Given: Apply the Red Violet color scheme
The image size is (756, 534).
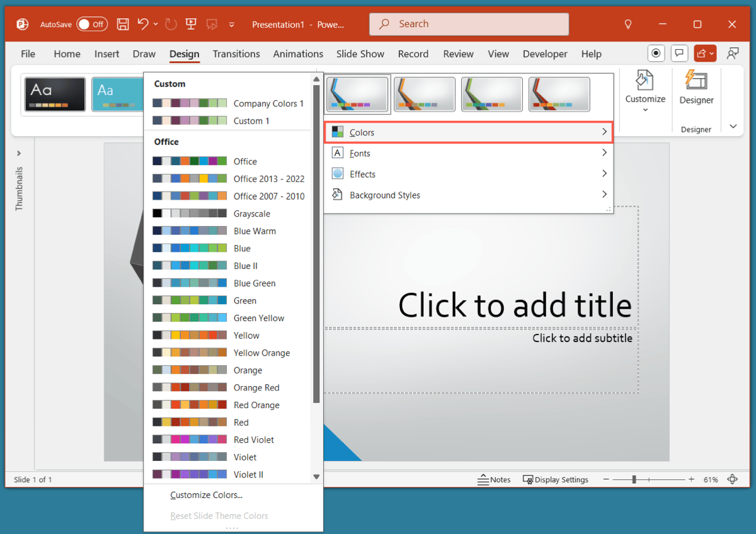Looking at the screenshot, I should [228, 440].
